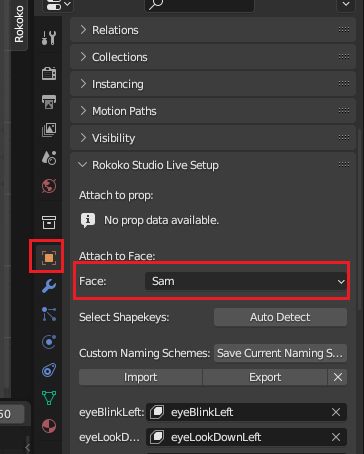Viewport: 364px width, 454px height.
Task: Collapse the Rokoko Studio Live Setup panel
Action: [82, 165]
